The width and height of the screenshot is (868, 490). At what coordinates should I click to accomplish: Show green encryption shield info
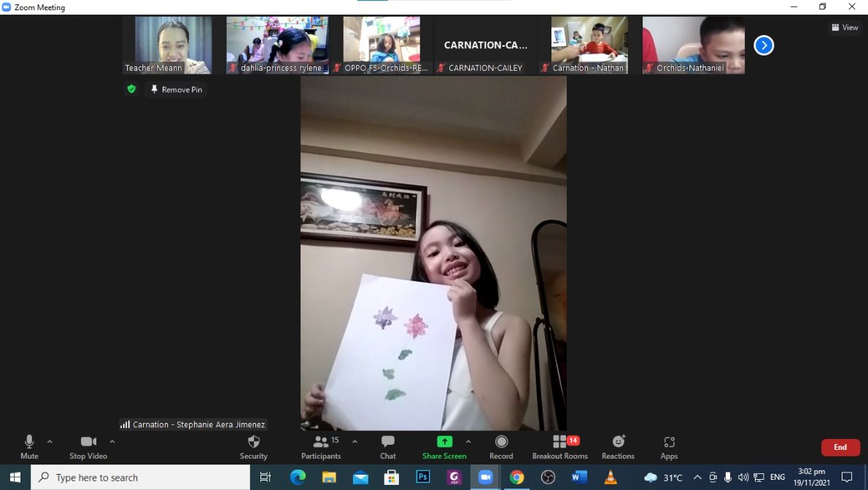click(131, 88)
